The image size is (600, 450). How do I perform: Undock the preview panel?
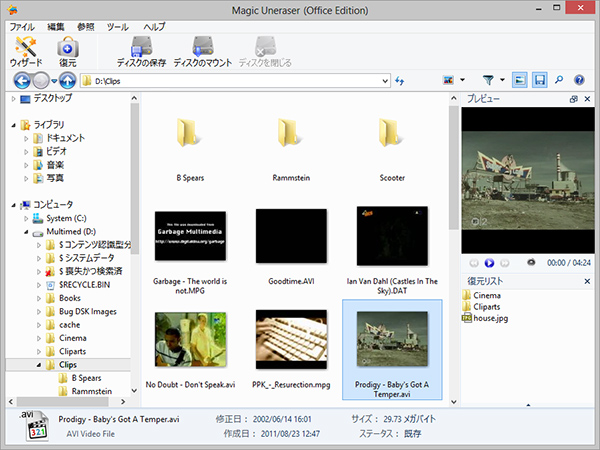tap(573, 99)
